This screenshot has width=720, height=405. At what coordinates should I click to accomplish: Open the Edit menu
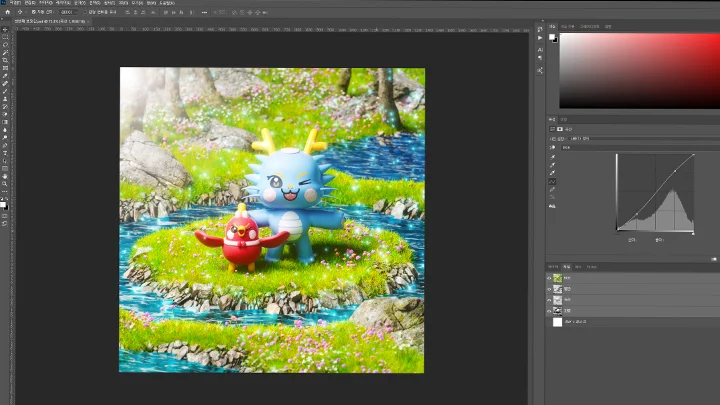pyautogui.click(x=30, y=3)
